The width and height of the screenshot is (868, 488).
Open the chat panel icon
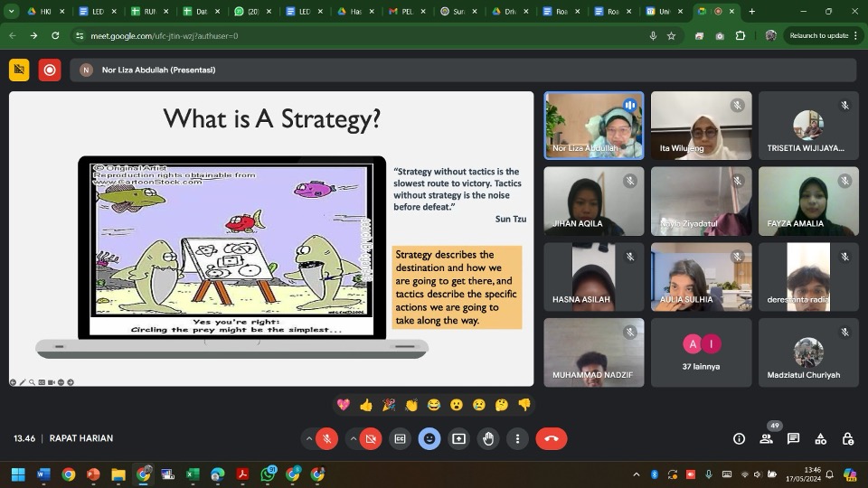[x=793, y=439]
